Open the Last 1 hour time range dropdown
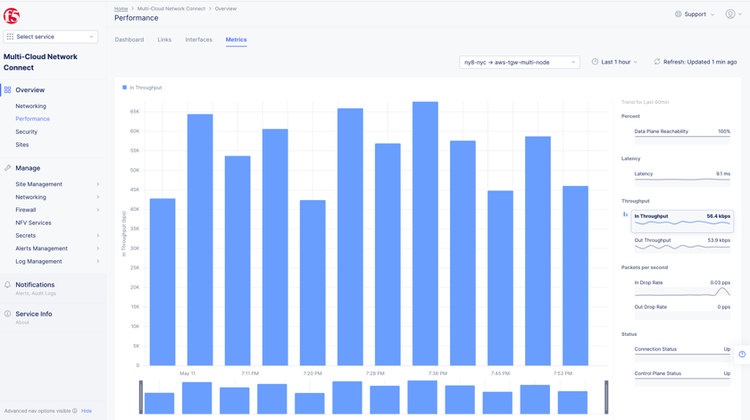Viewport: 750px width, 420px height. (x=616, y=62)
